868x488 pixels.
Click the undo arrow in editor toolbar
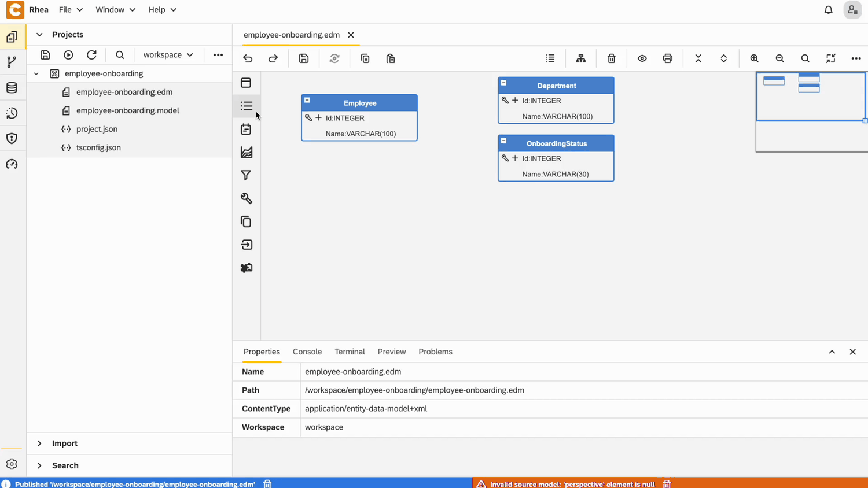click(248, 58)
